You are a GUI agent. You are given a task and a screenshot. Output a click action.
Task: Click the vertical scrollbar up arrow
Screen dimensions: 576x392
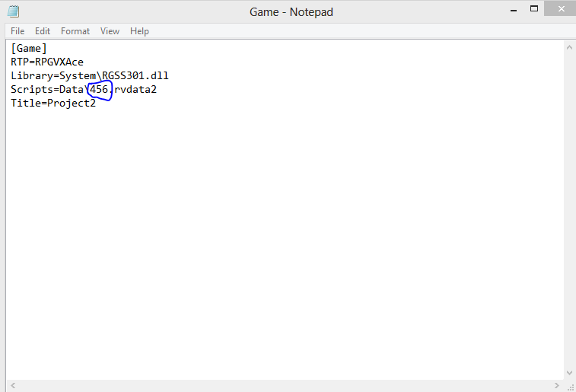(569, 47)
